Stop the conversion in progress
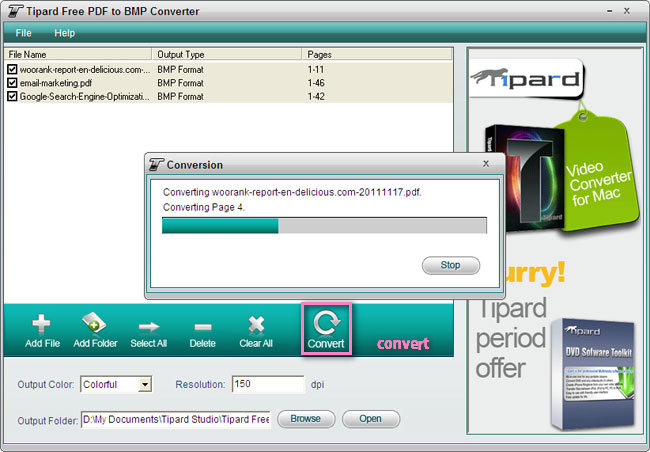 451,265
